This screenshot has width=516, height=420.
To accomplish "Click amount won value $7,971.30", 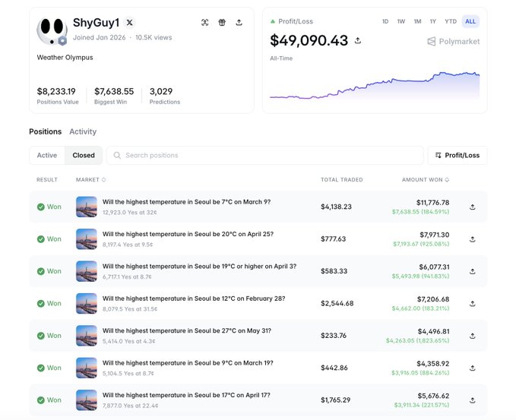I will (x=434, y=235).
